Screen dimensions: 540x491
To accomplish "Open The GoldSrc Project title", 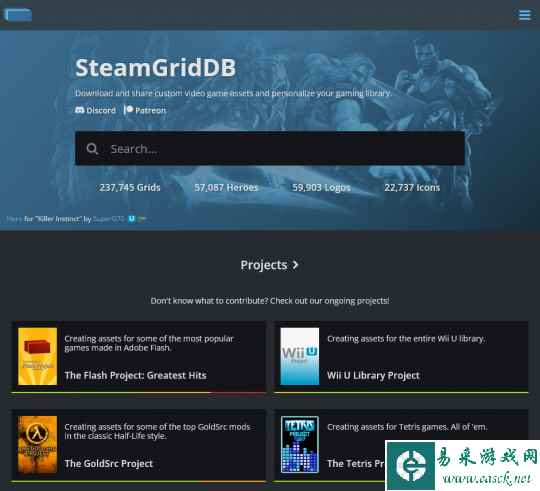I will point(108,463).
